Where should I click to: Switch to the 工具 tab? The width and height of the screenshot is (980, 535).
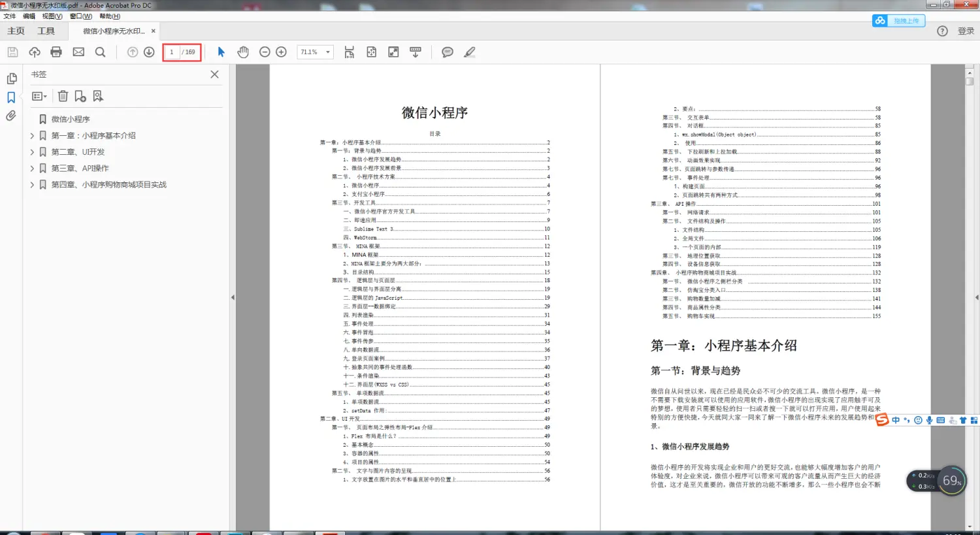[x=46, y=31]
